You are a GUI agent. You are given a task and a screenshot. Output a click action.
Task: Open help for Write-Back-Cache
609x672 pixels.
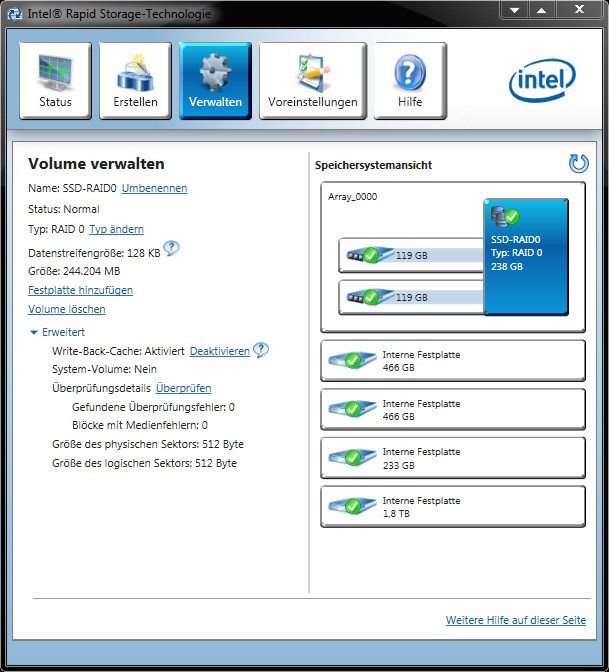click(x=261, y=350)
